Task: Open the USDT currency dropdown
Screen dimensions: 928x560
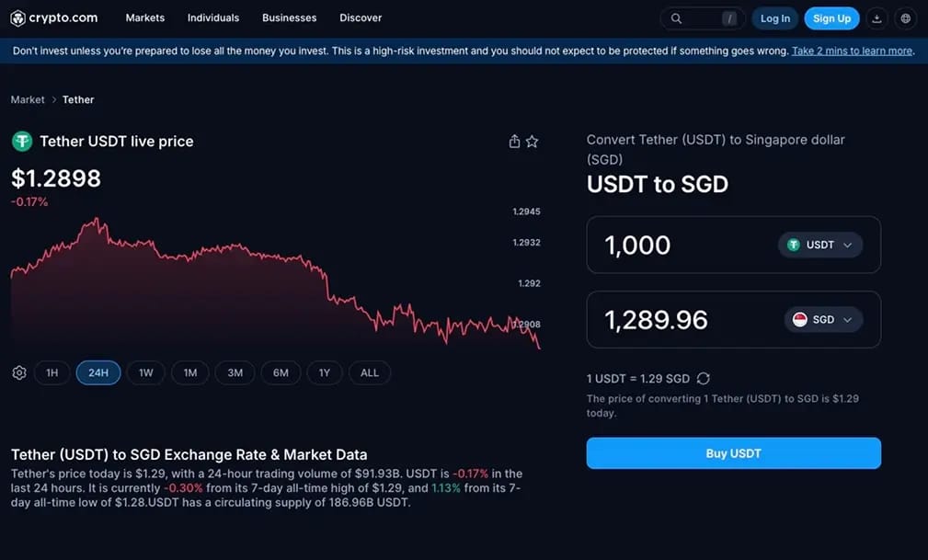Action: point(820,246)
